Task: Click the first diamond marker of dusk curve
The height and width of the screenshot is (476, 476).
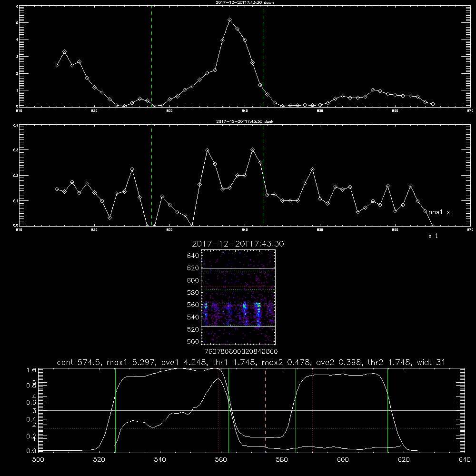Action: [x=57, y=189]
